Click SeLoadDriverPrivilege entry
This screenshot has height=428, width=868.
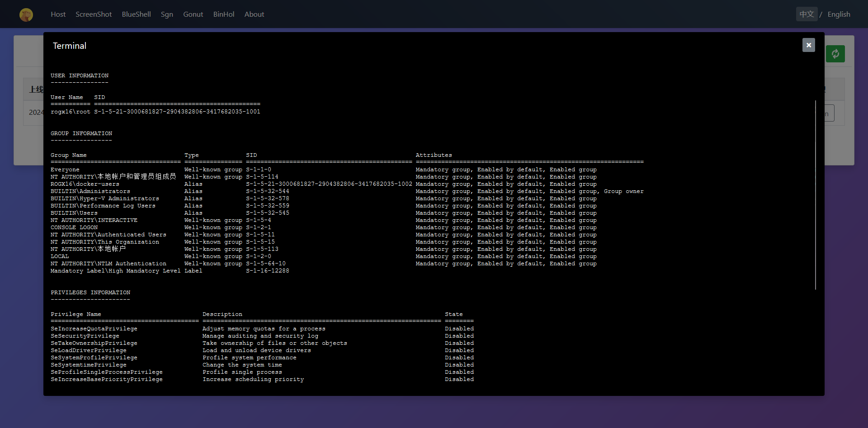click(x=89, y=350)
